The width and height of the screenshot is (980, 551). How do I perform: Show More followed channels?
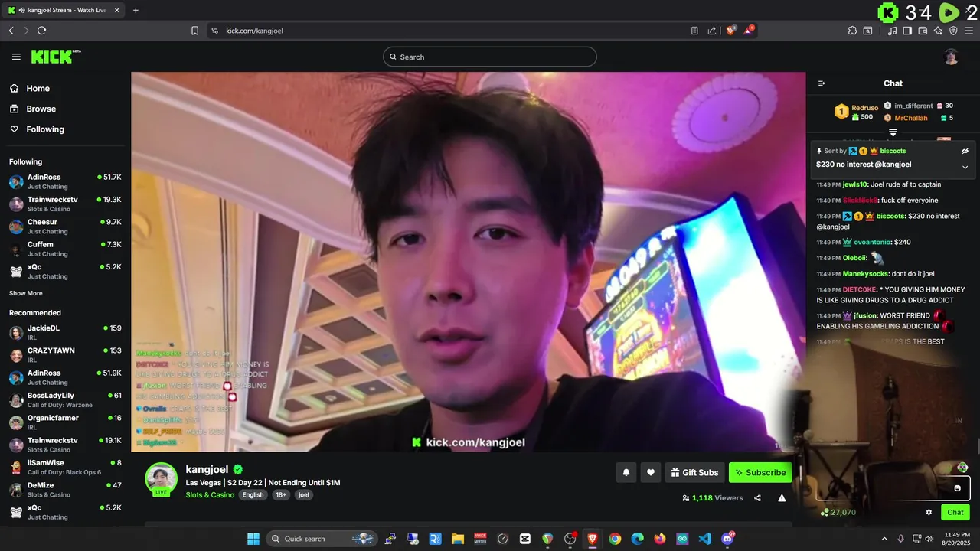[26, 293]
